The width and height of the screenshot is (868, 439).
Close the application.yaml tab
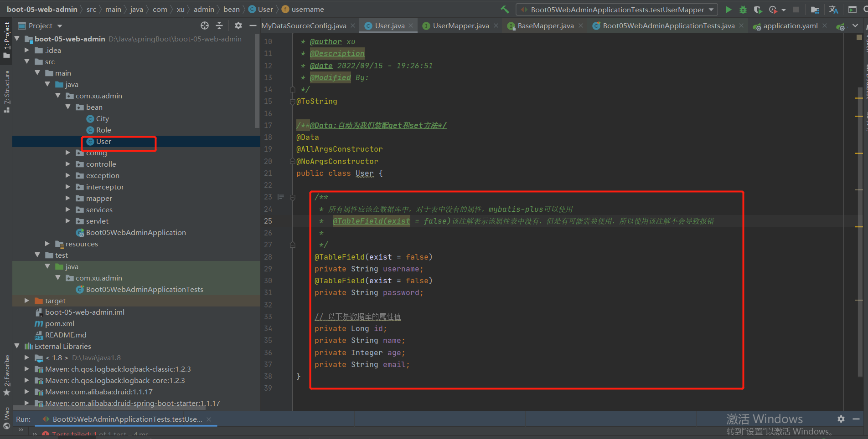coord(825,26)
